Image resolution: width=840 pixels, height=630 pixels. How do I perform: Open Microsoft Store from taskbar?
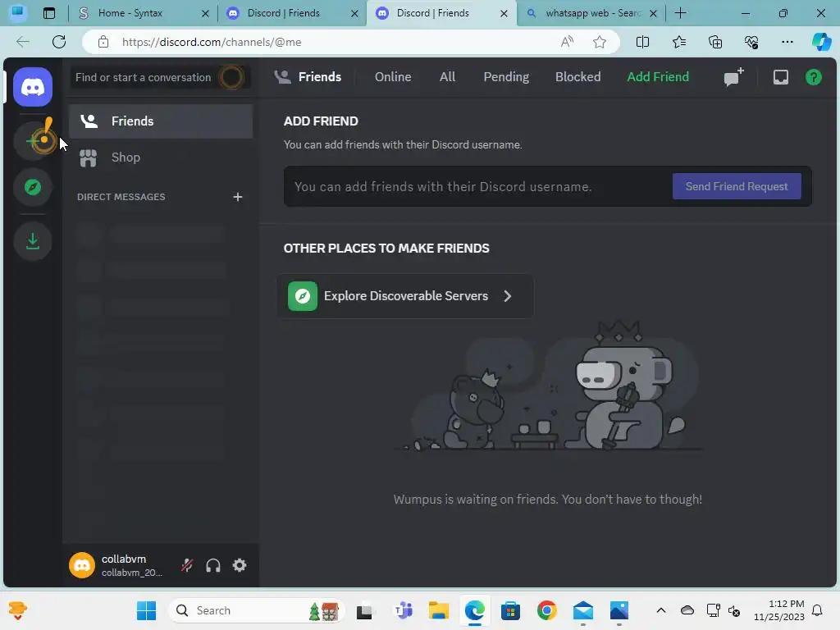coord(510,610)
